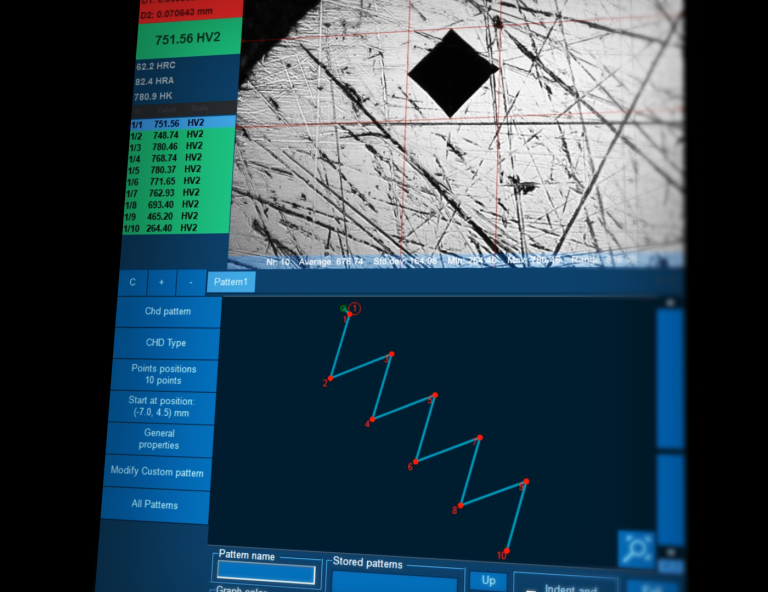
Task: Select measurement row 1/3 780.46 HV2
Action: (181, 147)
